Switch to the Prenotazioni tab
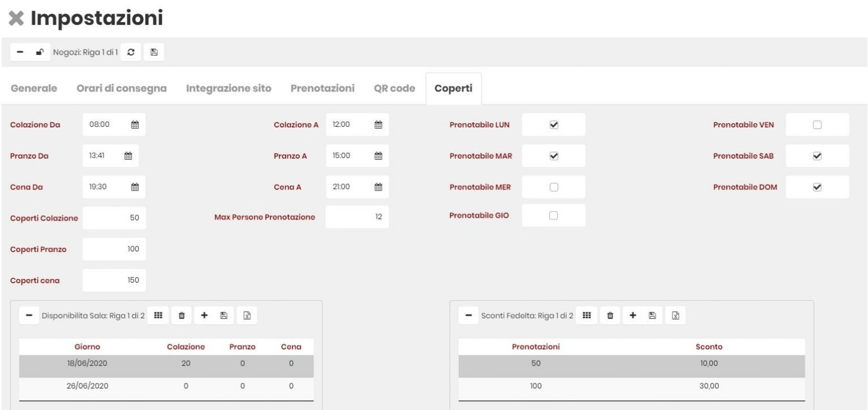 tap(322, 89)
